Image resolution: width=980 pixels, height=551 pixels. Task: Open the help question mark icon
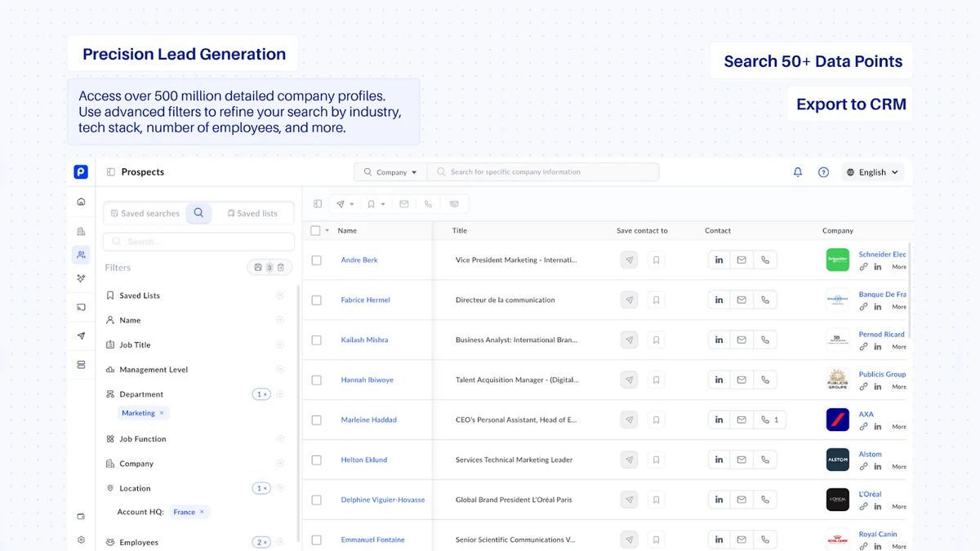coord(823,172)
